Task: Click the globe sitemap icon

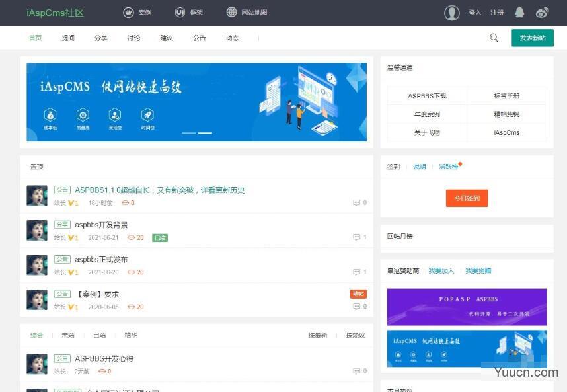Action: coord(231,13)
